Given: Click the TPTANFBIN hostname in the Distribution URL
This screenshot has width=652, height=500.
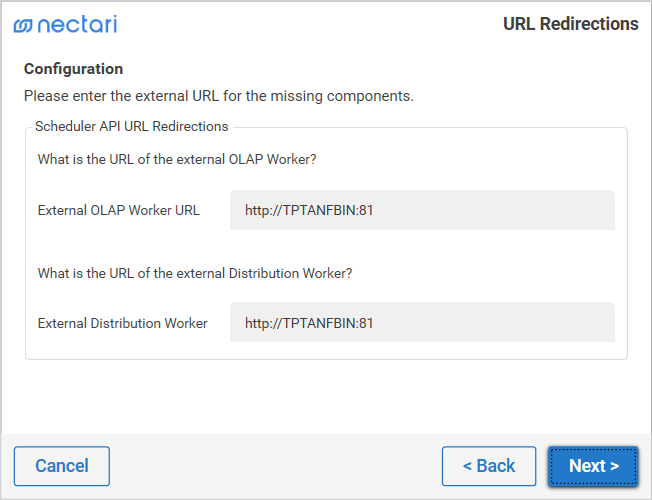Looking at the screenshot, I should [319, 323].
